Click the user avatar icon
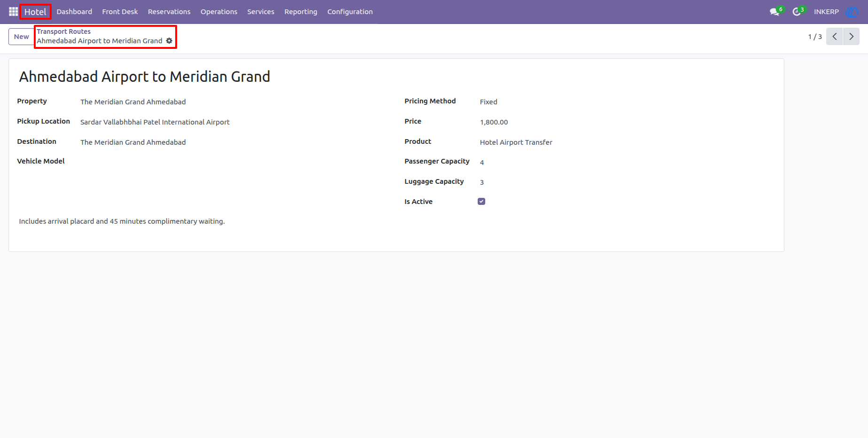 pyautogui.click(x=852, y=12)
